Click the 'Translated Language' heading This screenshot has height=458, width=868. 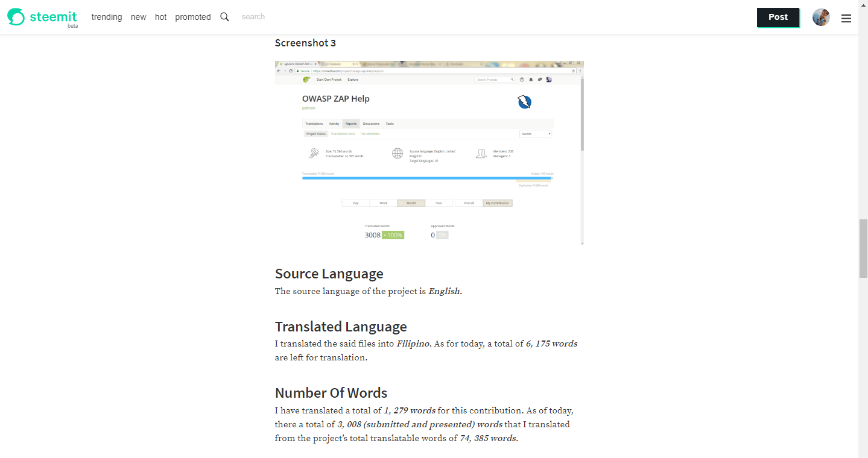coord(341,327)
